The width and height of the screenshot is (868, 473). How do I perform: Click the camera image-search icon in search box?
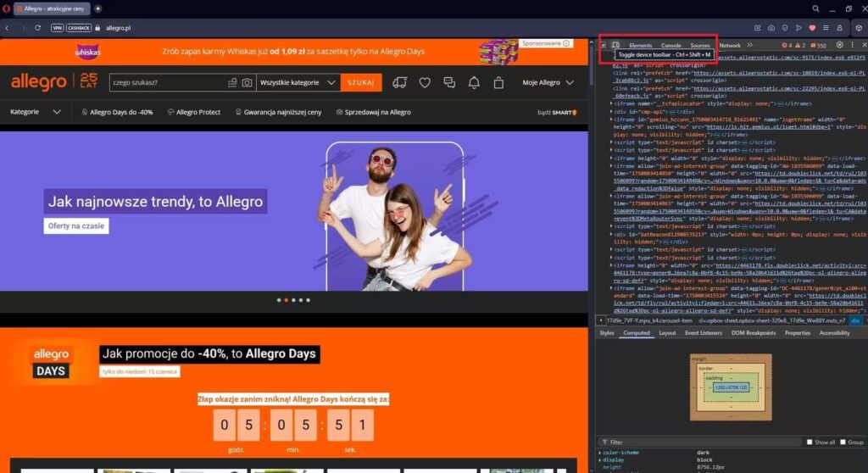click(247, 82)
